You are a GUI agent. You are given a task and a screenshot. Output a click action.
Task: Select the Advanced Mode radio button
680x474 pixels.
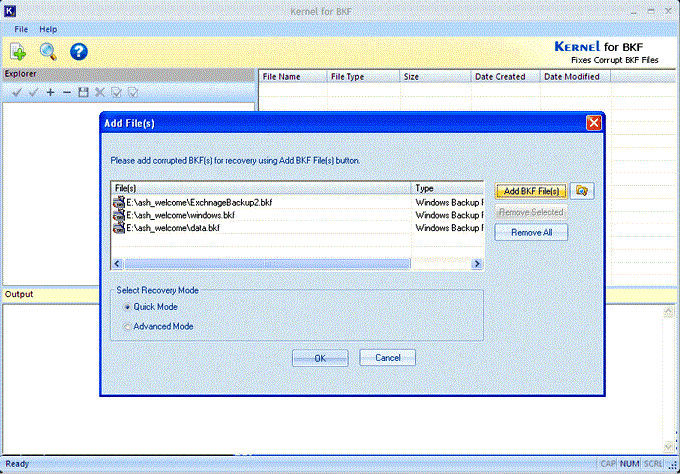click(127, 327)
